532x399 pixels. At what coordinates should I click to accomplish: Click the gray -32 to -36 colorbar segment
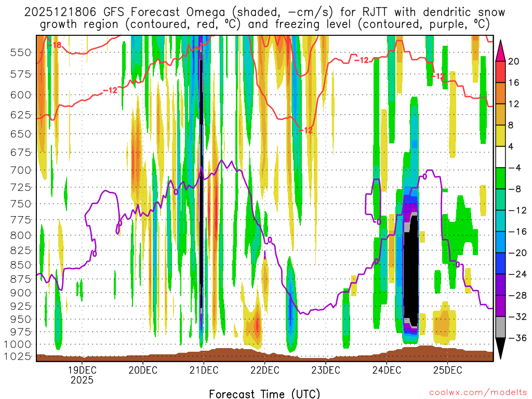point(500,327)
